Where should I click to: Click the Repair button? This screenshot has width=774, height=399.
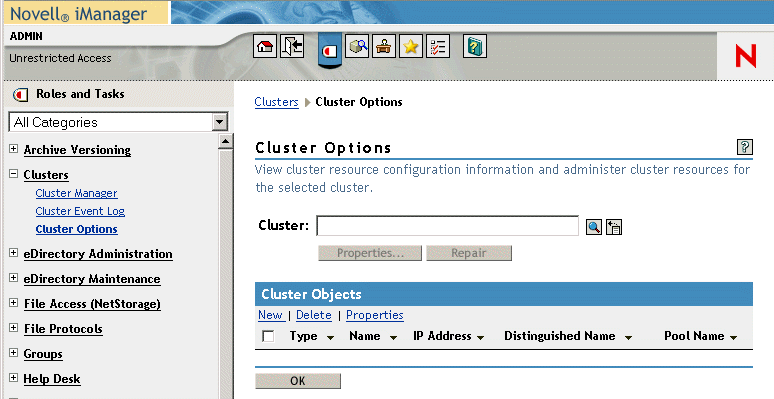pyautogui.click(x=469, y=253)
